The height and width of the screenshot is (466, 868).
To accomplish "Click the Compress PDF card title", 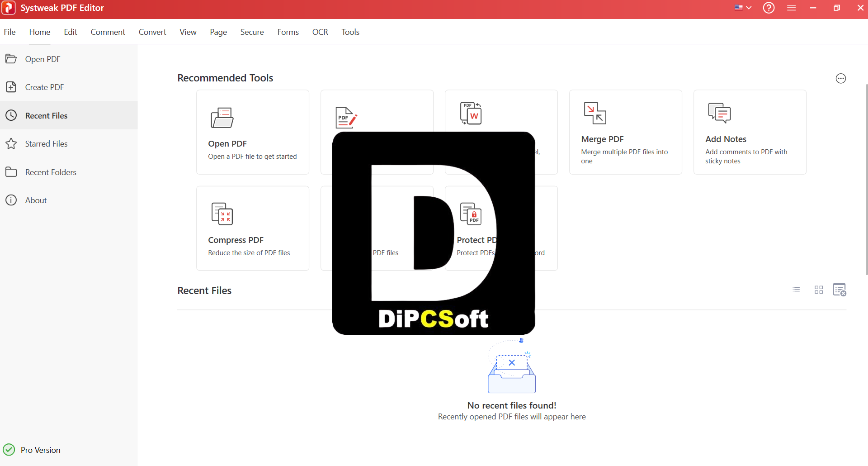I will pos(236,240).
